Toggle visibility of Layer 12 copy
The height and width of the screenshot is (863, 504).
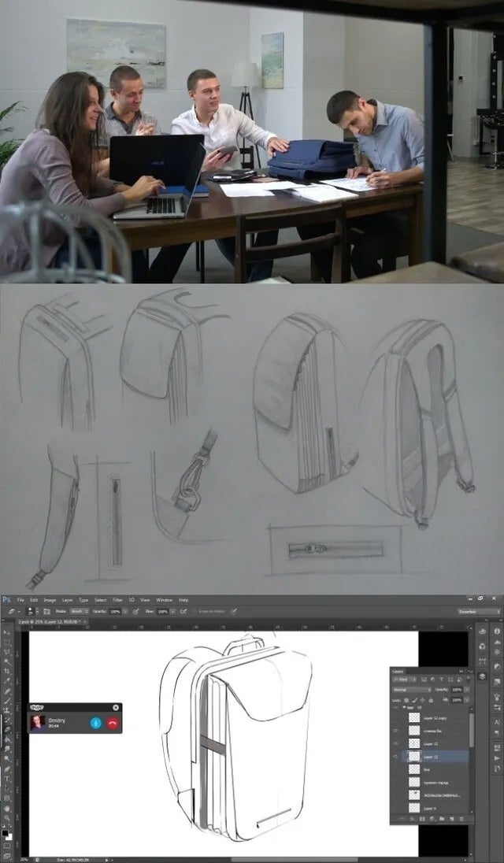coord(395,717)
